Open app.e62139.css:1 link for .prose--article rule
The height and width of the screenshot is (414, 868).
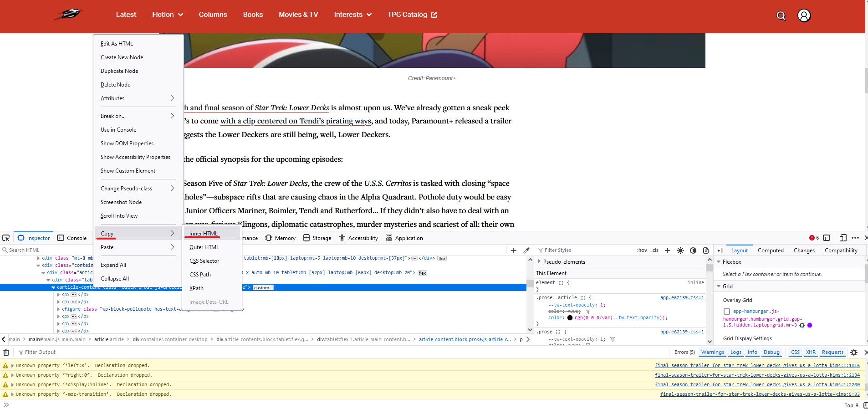tap(682, 298)
